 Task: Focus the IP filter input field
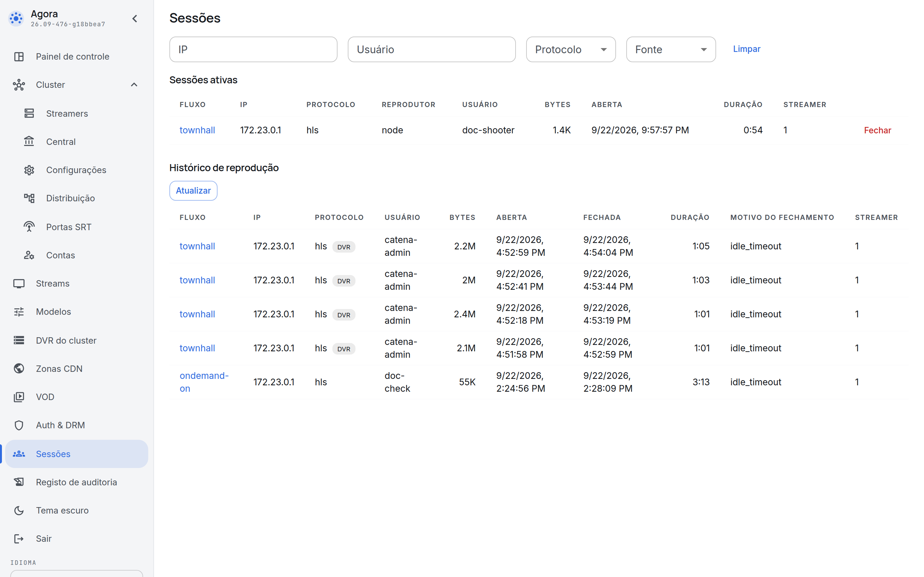point(253,49)
